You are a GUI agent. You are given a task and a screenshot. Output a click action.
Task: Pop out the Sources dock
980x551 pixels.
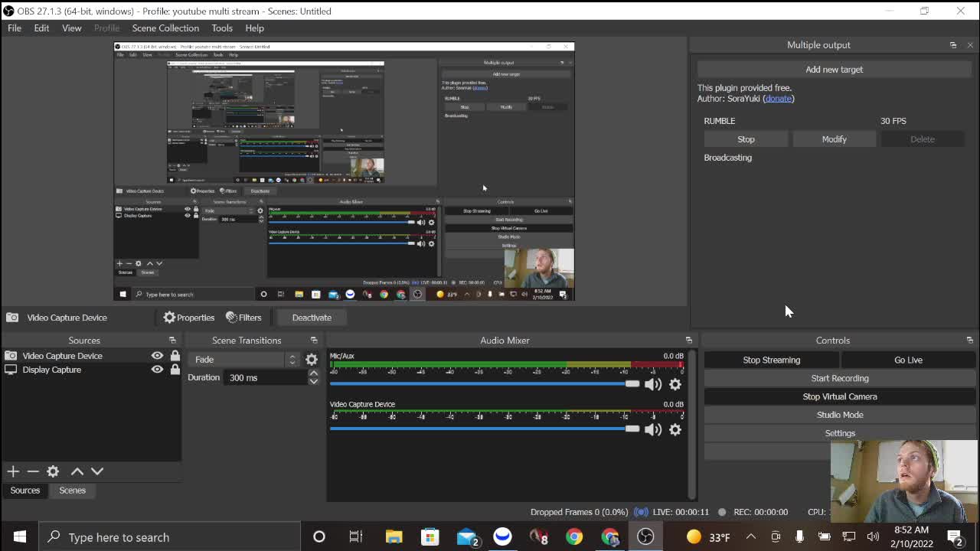pos(172,341)
